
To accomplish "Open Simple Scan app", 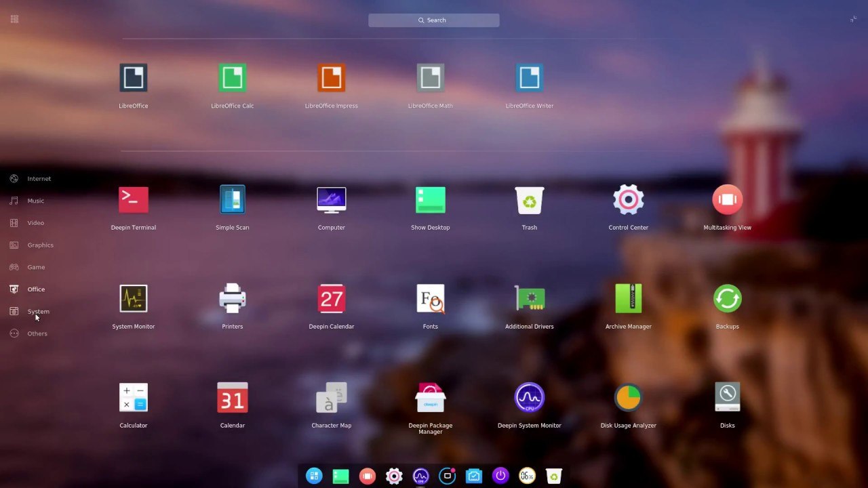I will [x=233, y=200].
